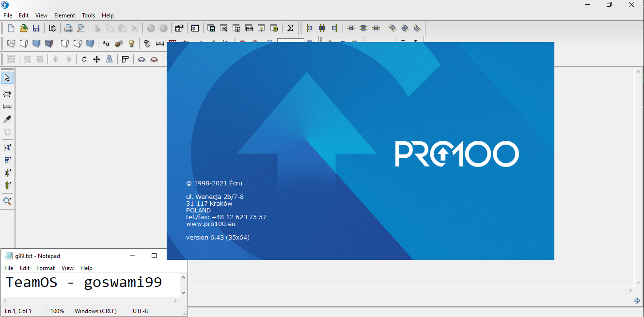Click Notepad text 'TeamOS - goswami99'
This screenshot has width=644, height=317.
(x=84, y=282)
